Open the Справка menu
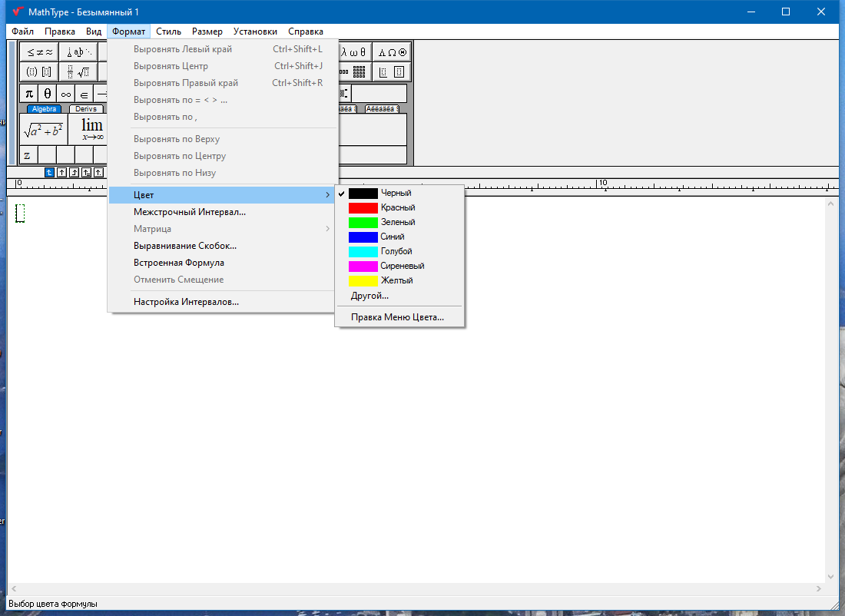The height and width of the screenshot is (616, 845). 306,31
